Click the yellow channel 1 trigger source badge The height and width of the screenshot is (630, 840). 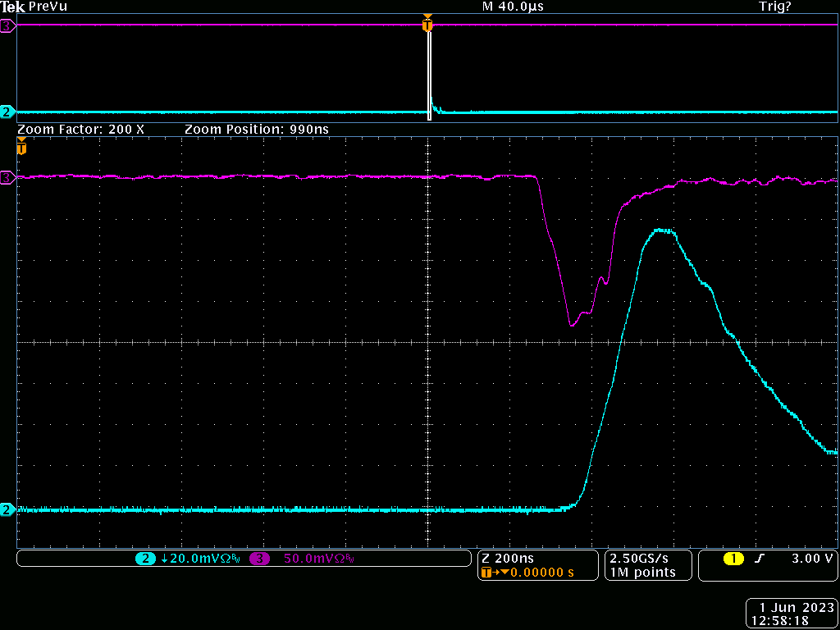pyautogui.click(x=733, y=559)
